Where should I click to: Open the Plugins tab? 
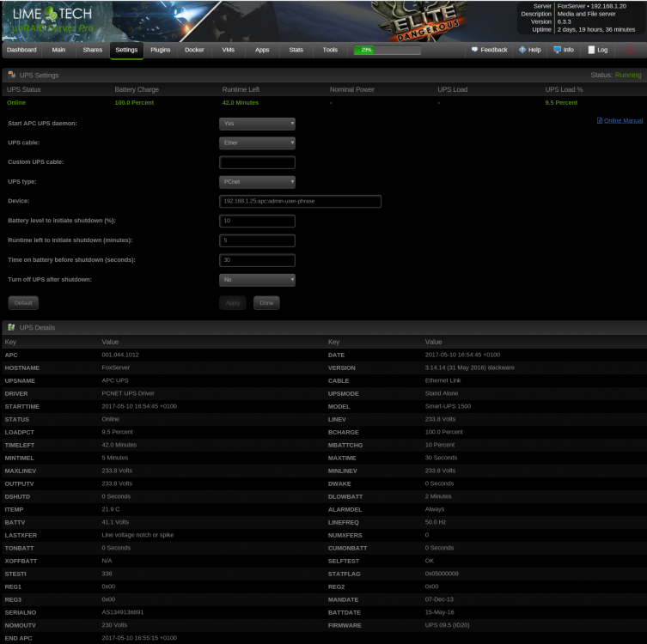160,50
